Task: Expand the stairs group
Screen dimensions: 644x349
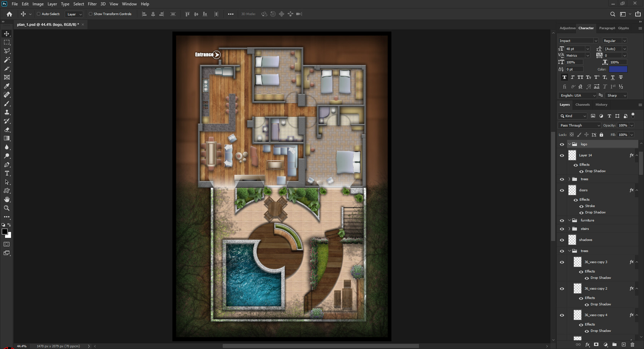Action: point(570,229)
